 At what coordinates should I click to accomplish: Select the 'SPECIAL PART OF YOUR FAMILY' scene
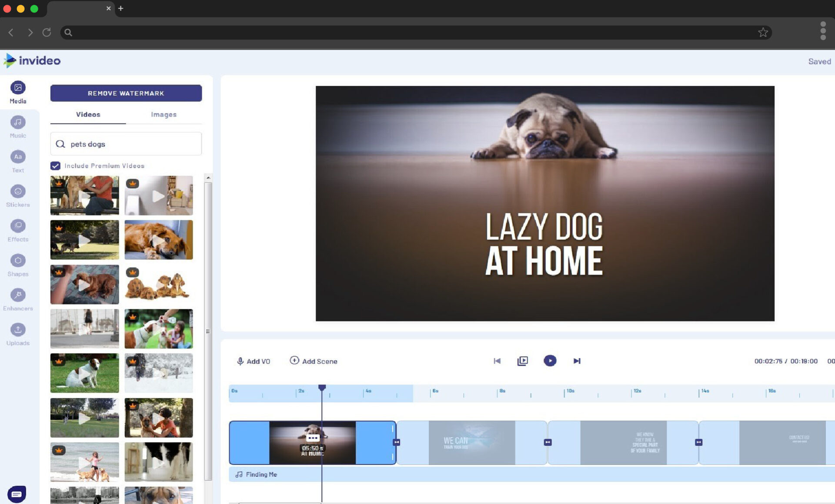coord(623,442)
